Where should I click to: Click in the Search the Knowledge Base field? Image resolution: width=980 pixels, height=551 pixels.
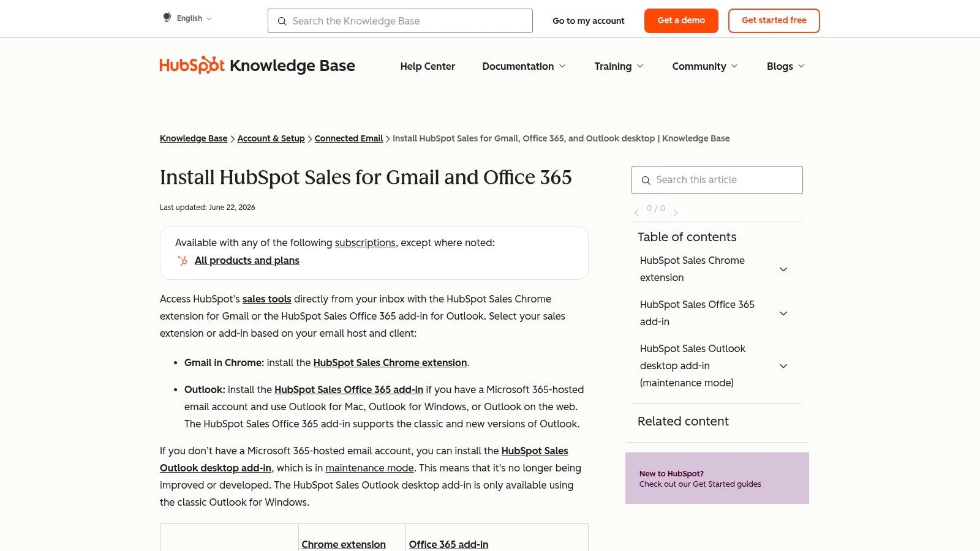click(x=400, y=21)
